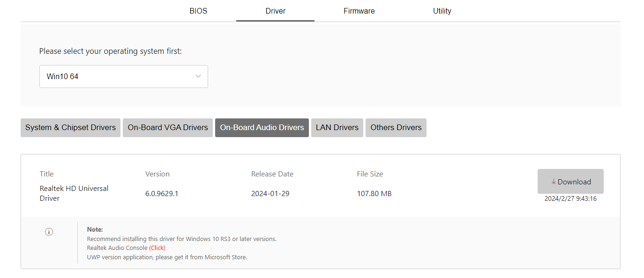Click the info icon beside the Note
644x278 pixels.
point(49,232)
